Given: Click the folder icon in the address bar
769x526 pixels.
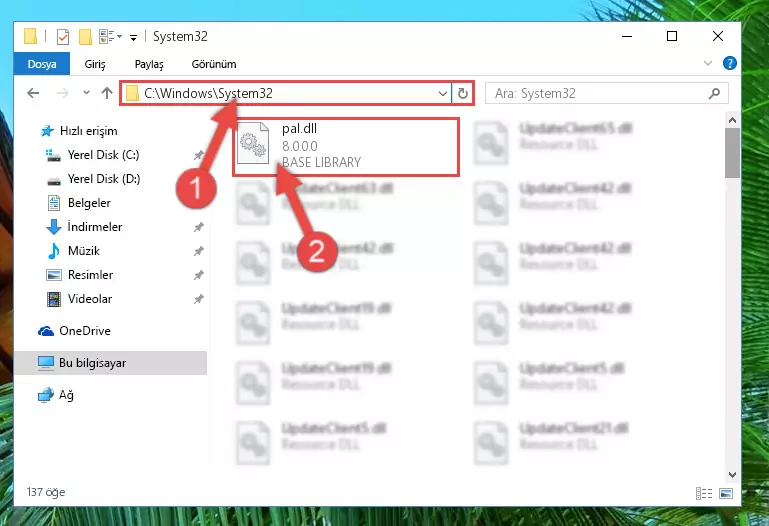Looking at the screenshot, I should [132, 93].
